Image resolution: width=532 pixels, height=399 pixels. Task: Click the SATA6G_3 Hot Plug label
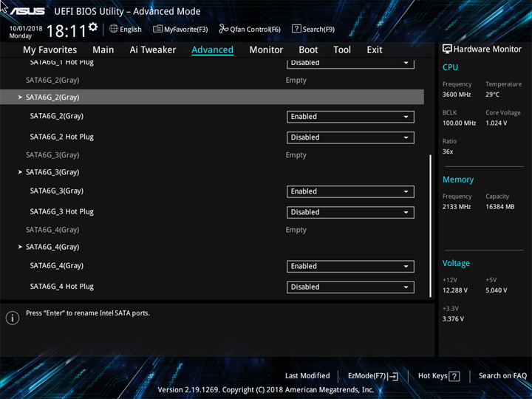coord(62,212)
